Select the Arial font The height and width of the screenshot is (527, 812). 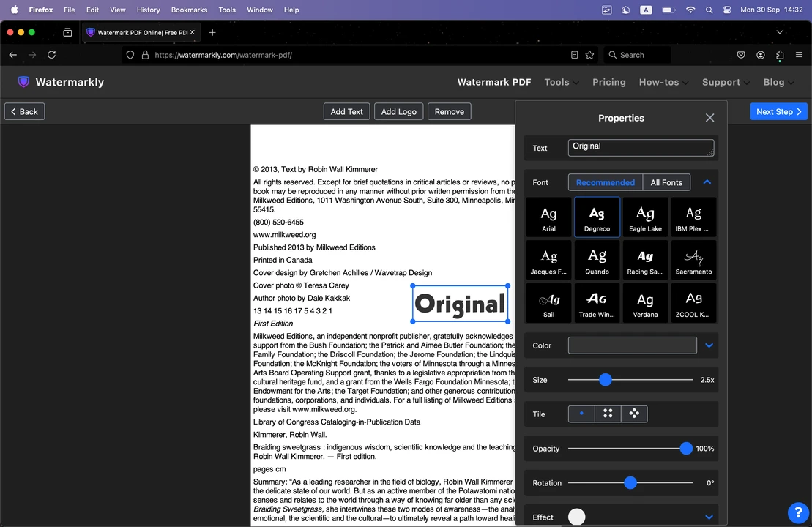click(548, 216)
